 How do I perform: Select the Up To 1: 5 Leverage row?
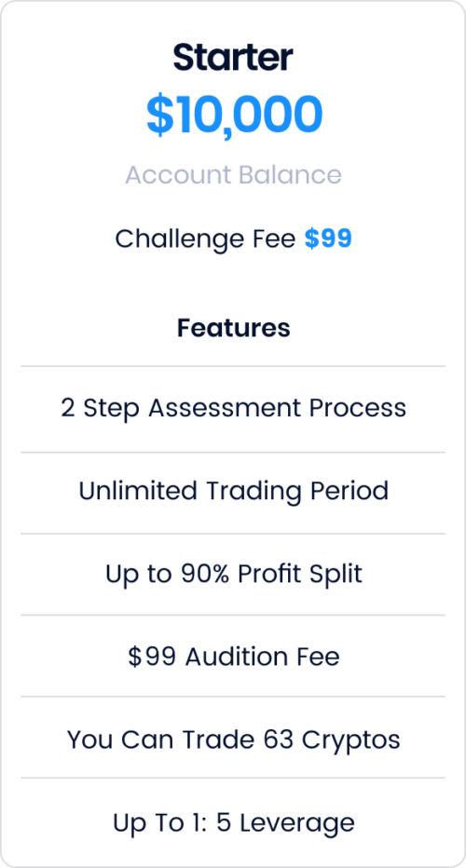(x=233, y=821)
